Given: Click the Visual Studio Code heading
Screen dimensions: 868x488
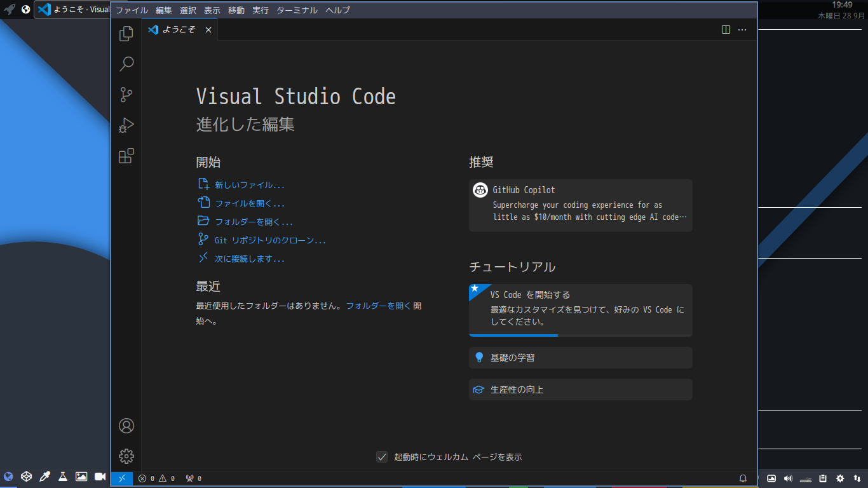Looking at the screenshot, I should (296, 97).
